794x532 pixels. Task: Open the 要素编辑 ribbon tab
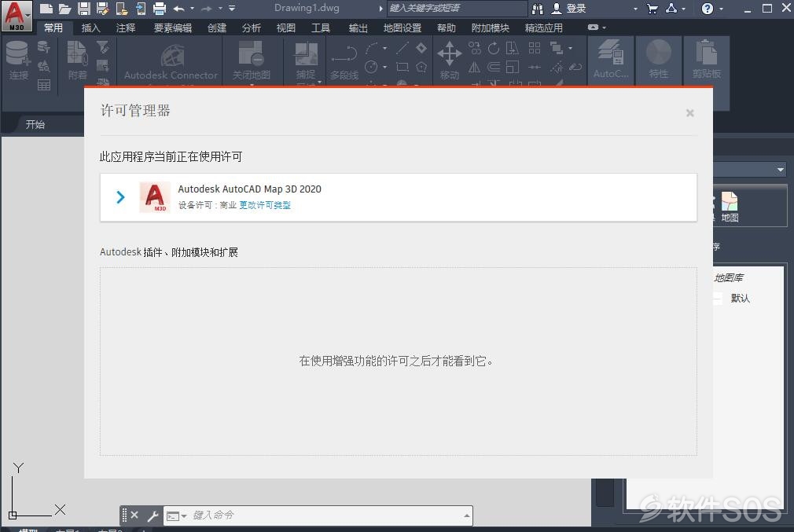pyautogui.click(x=173, y=28)
